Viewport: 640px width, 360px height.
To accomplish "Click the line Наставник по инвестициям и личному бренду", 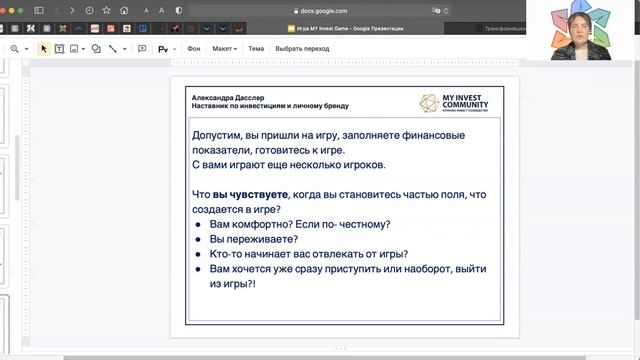I will (270, 106).
